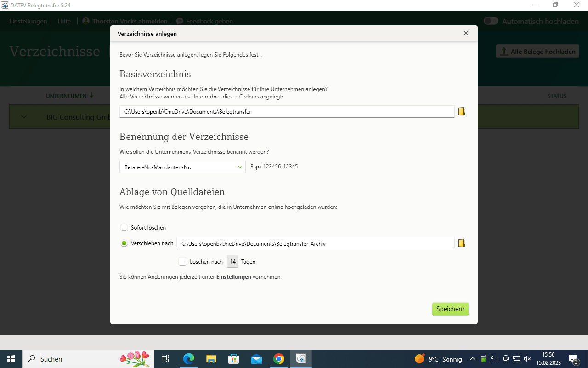Click the 14 days number field
The image size is (588, 368).
[x=233, y=261]
